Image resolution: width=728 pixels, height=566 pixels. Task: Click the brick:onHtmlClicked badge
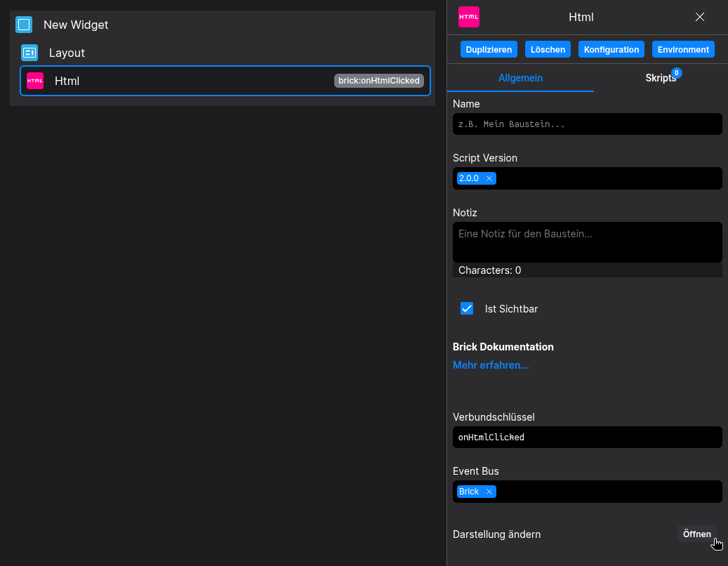pyautogui.click(x=378, y=81)
